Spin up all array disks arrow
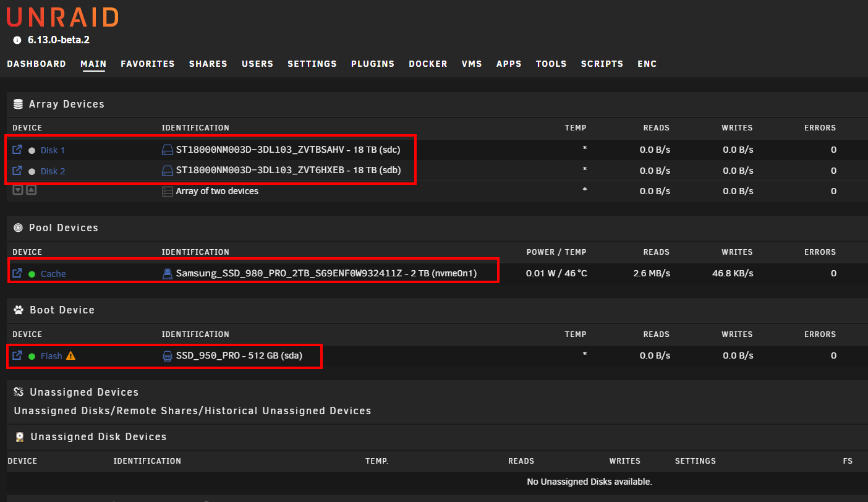 (x=31, y=190)
